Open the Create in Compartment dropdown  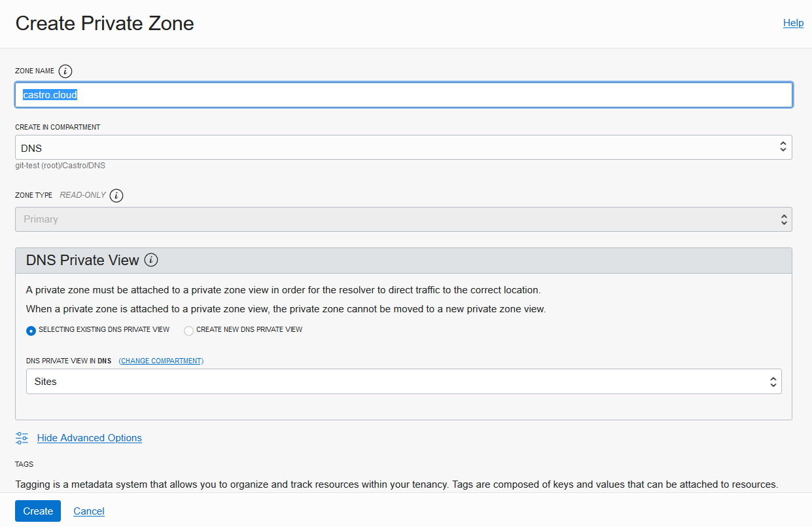[x=403, y=147]
